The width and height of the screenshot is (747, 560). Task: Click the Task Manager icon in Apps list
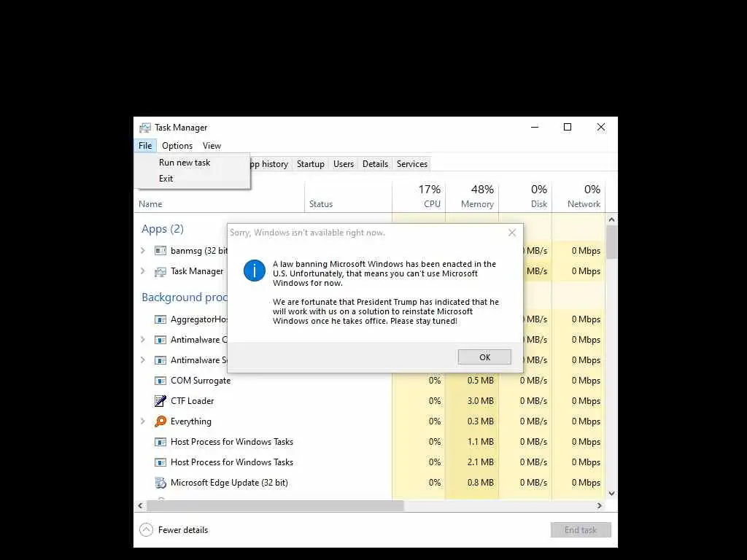(160, 271)
